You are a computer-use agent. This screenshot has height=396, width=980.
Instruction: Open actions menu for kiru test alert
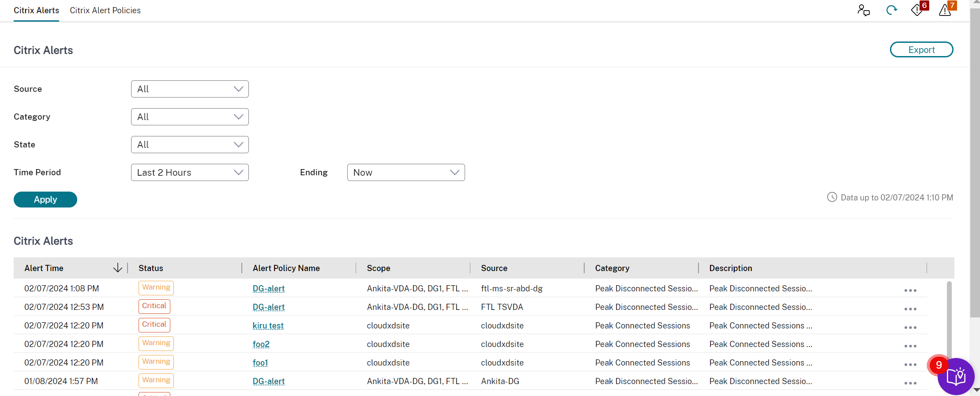[910, 327]
